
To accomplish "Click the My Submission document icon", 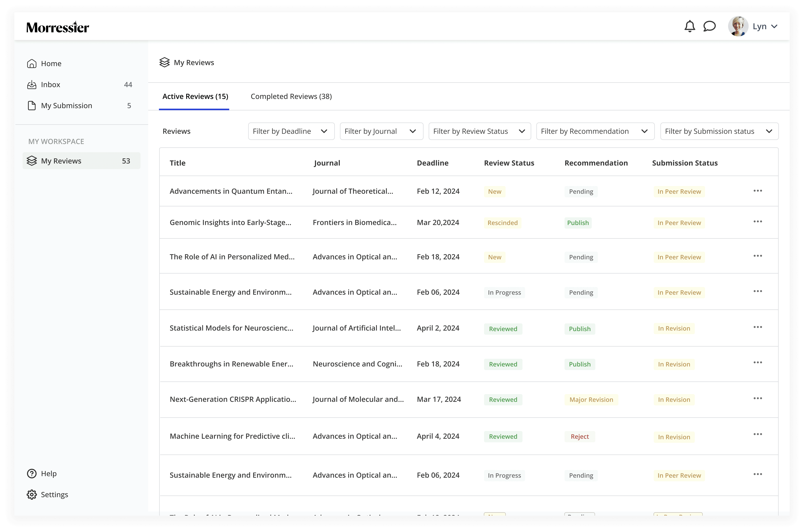I will (x=32, y=106).
